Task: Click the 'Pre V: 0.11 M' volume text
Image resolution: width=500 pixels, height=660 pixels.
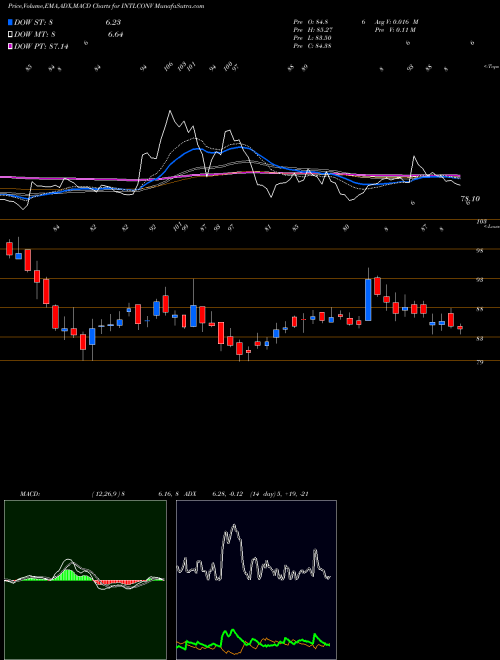Action: [396, 29]
